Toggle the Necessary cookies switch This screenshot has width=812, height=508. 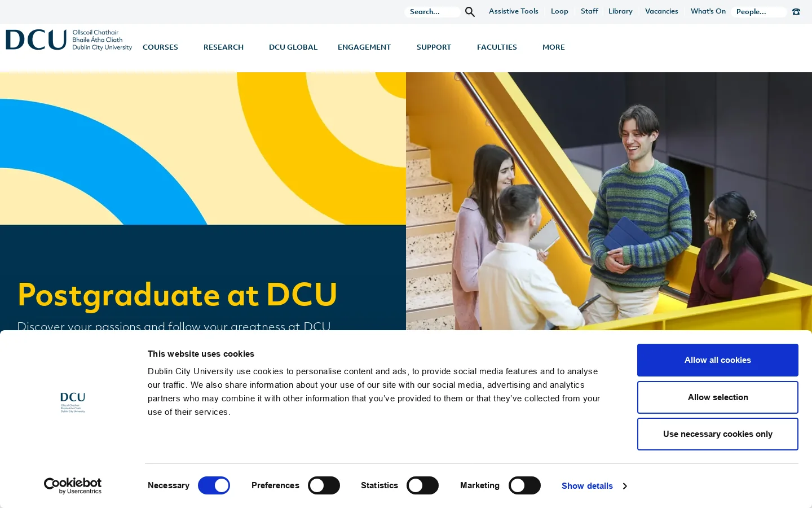click(214, 485)
